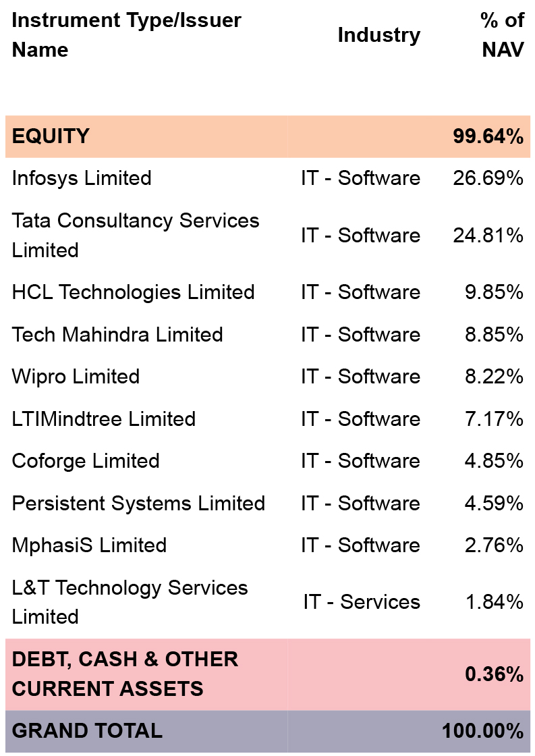The height and width of the screenshot is (756, 535).
Task: Click the 7.17% value for LTIMindtree
Action: click(494, 419)
